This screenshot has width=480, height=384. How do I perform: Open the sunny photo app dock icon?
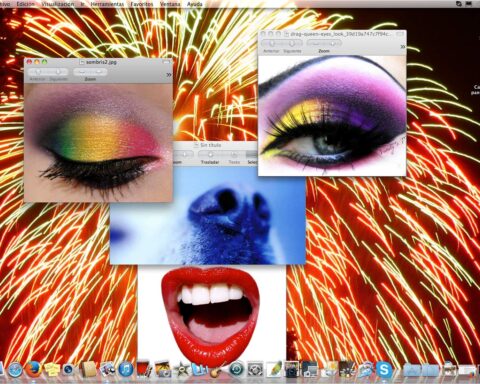pyautogui.click(x=330, y=369)
